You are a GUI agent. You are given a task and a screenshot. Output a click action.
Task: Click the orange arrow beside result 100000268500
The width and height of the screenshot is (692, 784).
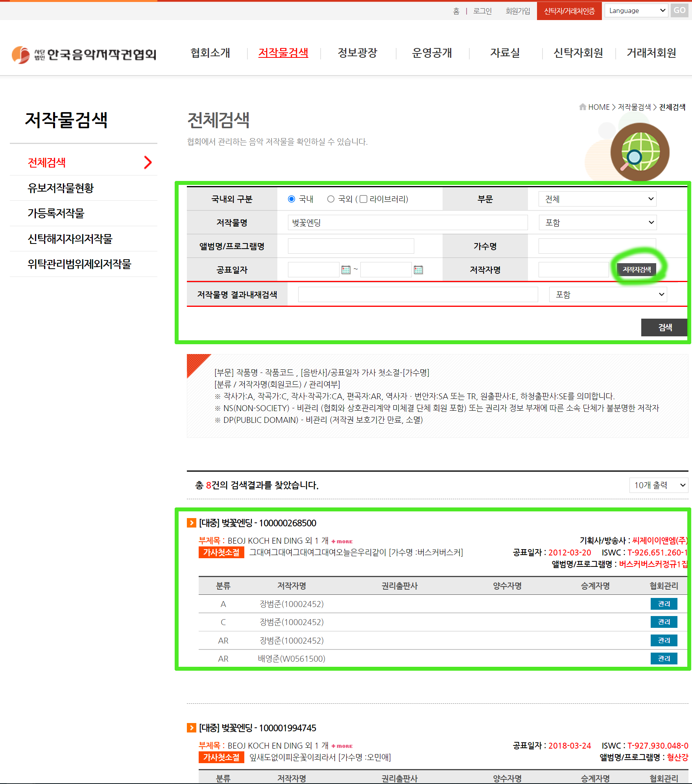coord(192,523)
